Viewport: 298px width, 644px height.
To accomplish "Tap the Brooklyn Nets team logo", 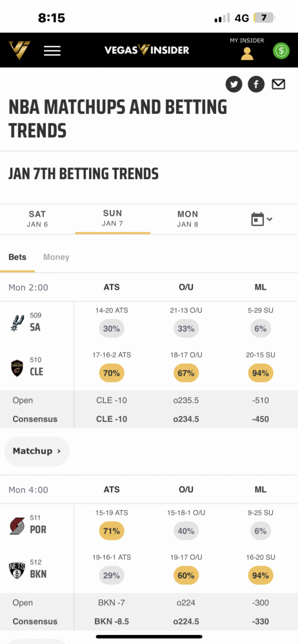I will [17, 571].
